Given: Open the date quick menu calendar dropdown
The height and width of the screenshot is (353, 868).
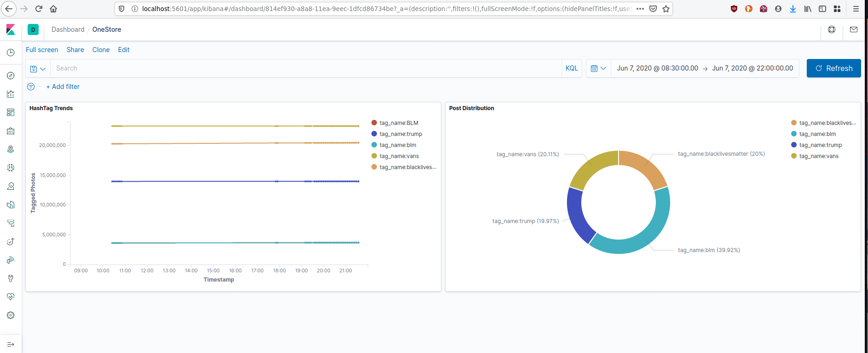Looking at the screenshot, I should 598,68.
